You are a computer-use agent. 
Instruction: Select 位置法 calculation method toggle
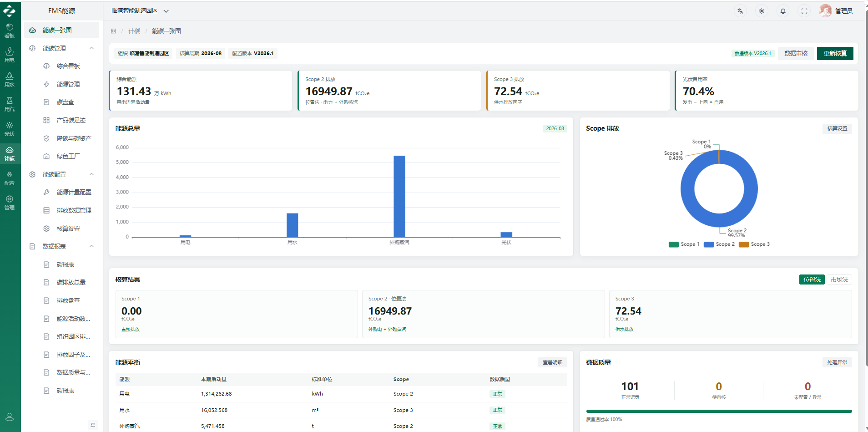812,280
